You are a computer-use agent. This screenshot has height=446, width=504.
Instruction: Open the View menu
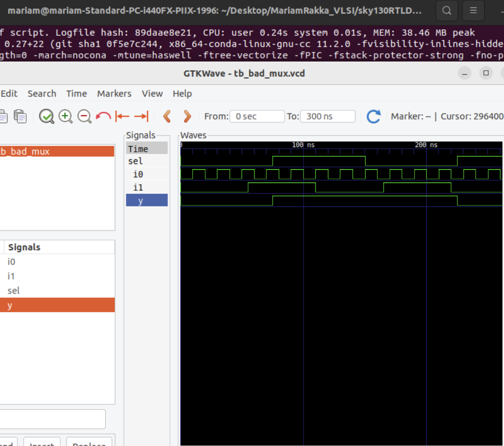coord(152,93)
